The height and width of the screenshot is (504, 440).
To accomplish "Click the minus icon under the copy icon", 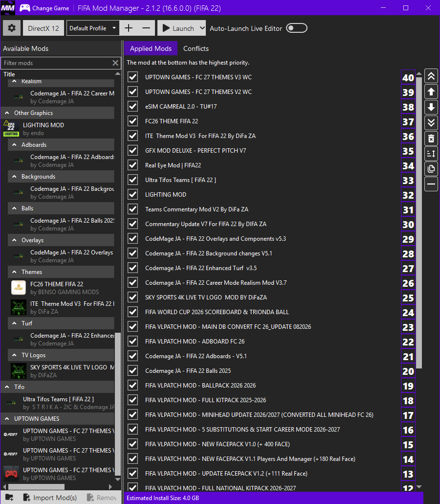I will click(431, 184).
